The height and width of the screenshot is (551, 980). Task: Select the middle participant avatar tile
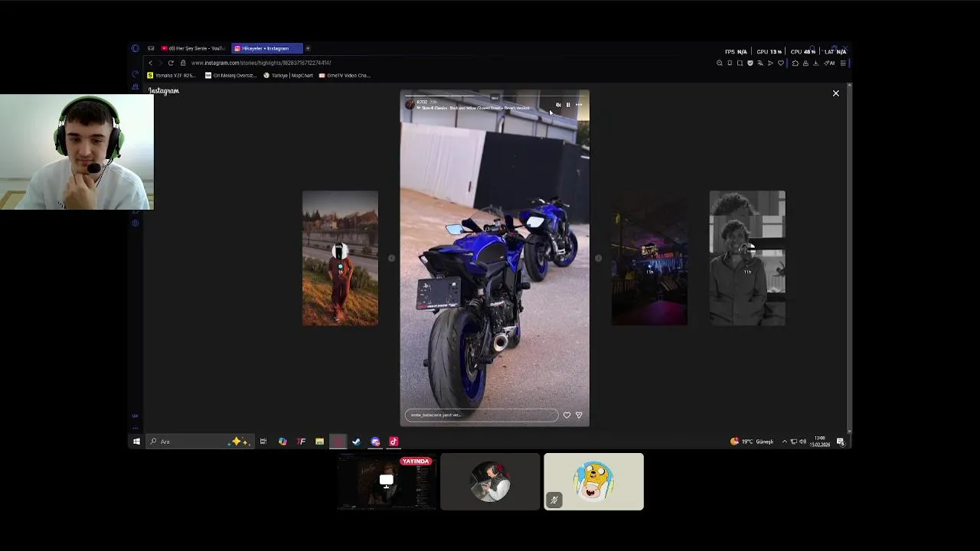pos(490,481)
